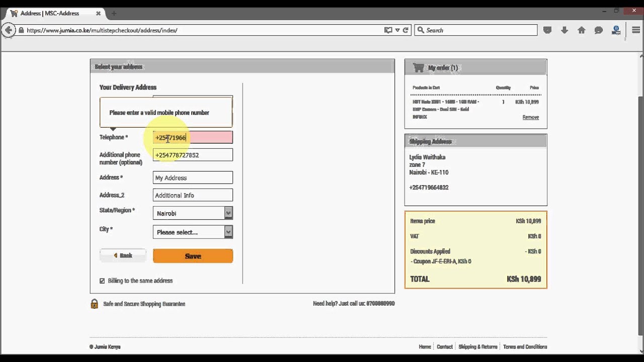Click the shopping cart icon in My order
The image size is (644, 362).
[x=418, y=67]
